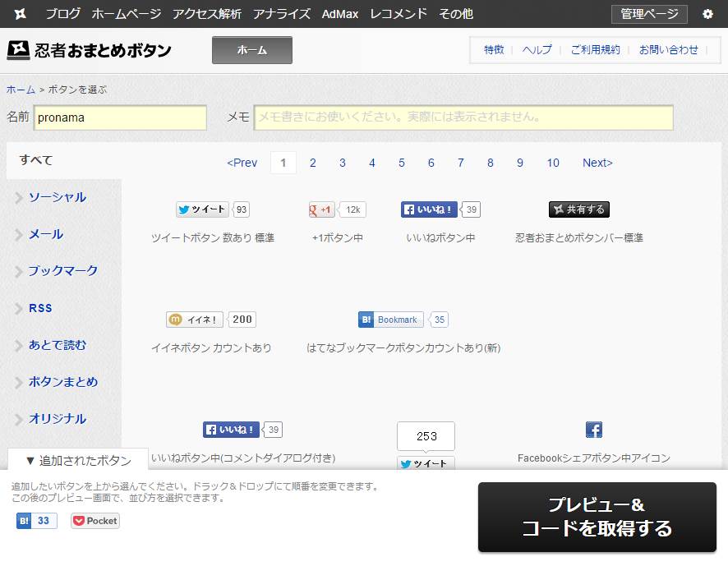
Task: Select the Facebook share icon button
Action: click(x=593, y=430)
